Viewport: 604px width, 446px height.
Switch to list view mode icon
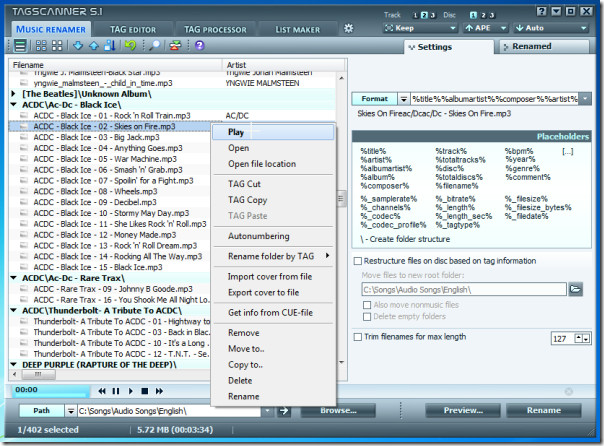pyautogui.click(x=20, y=45)
